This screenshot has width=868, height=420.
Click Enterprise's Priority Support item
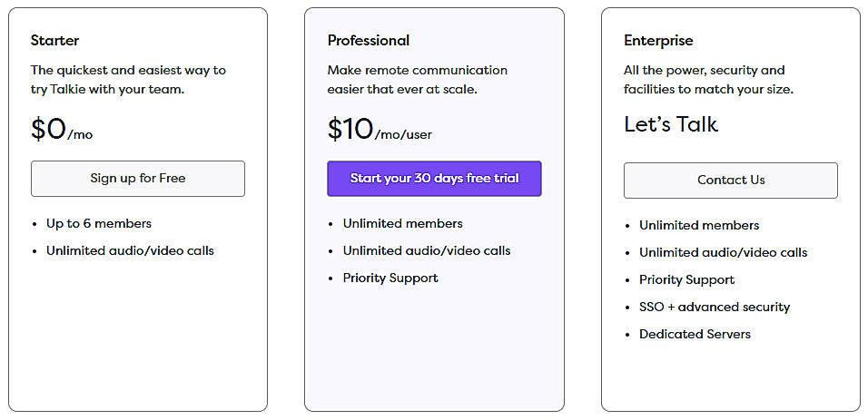686,279
